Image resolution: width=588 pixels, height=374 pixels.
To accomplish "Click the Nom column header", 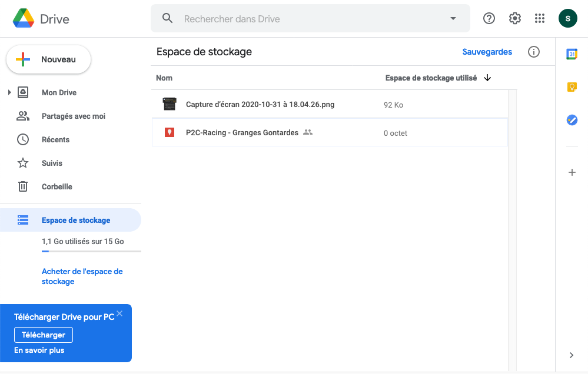I will coord(164,78).
